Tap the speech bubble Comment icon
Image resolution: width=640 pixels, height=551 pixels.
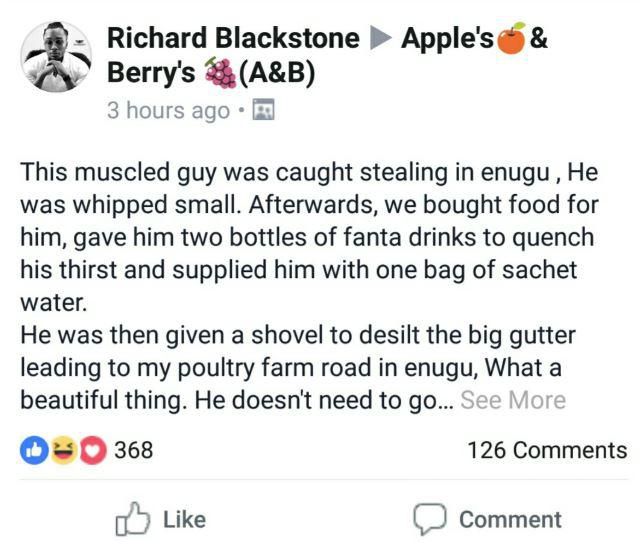point(430,519)
